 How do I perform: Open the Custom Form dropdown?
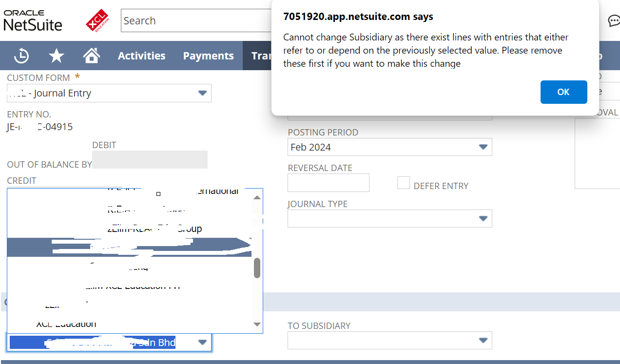click(202, 93)
